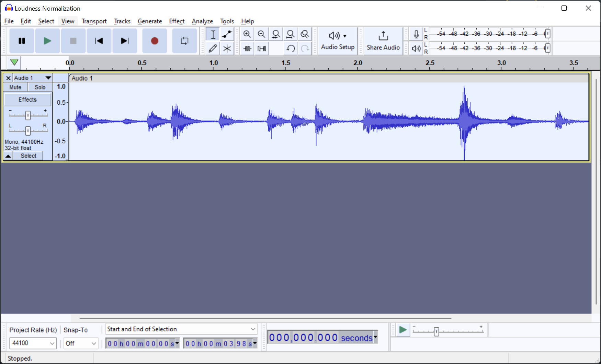This screenshot has width=601, height=364.
Task: Select the Multi-tool asterisk icon
Action: pyautogui.click(x=227, y=48)
